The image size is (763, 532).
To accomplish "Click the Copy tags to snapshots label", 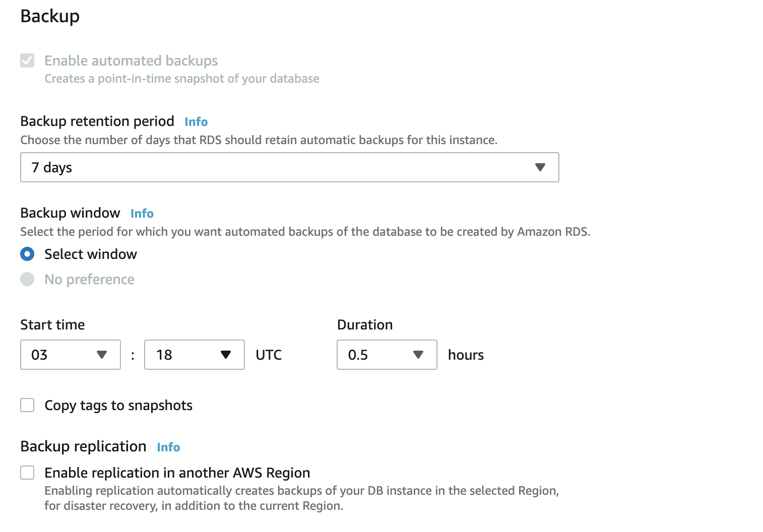I will point(118,406).
